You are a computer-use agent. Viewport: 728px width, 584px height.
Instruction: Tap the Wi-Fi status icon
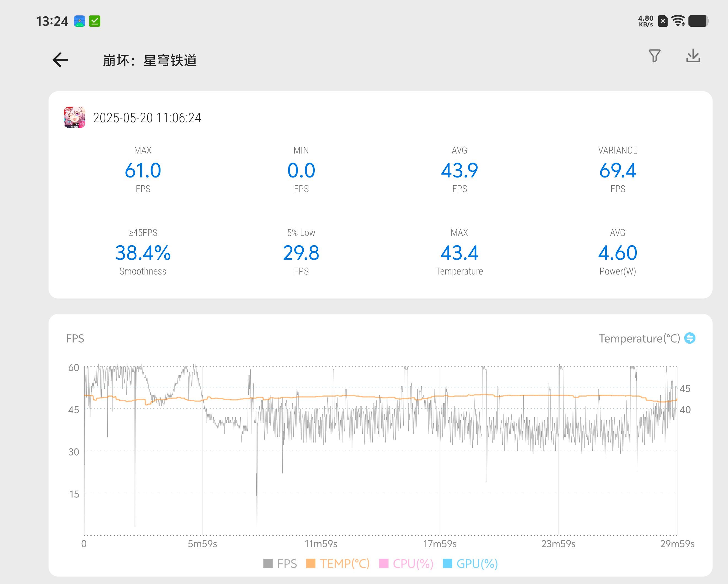(x=678, y=21)
